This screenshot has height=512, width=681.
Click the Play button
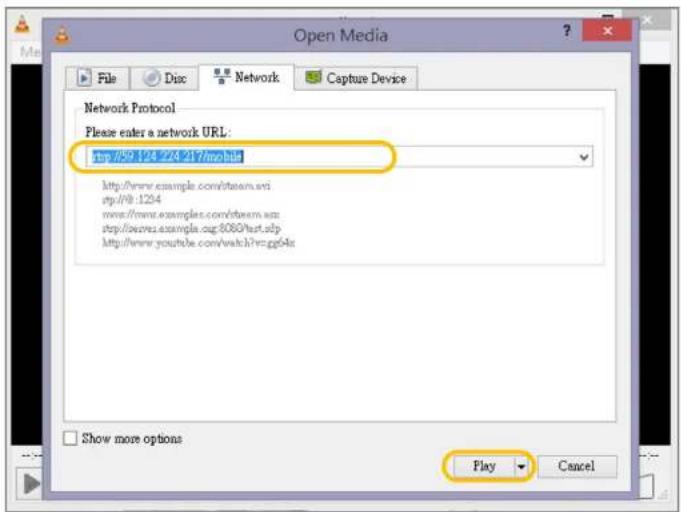point(484,466)
